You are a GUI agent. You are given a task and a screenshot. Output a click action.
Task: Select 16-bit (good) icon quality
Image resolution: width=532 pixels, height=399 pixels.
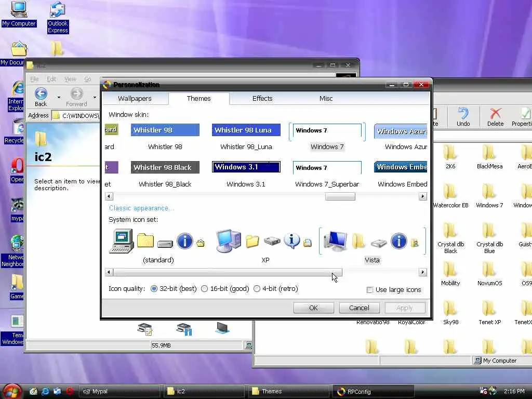click(225, 289)
